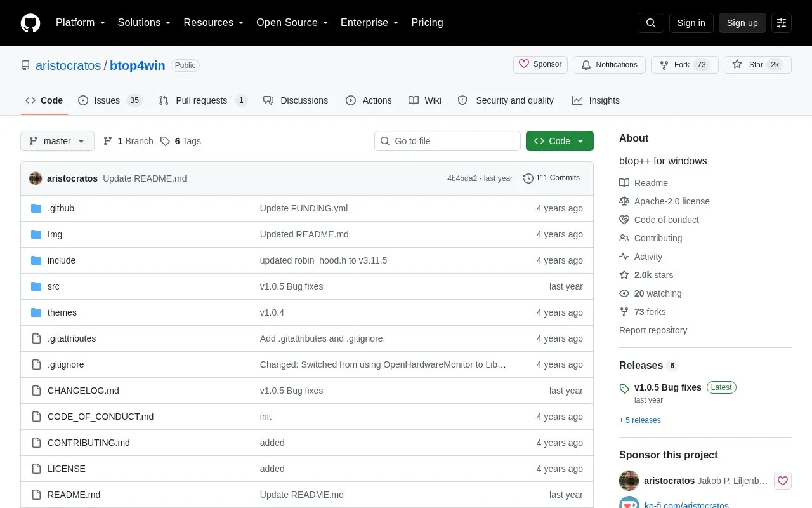This screenshot has width=812, height=508.
Task: Click the pulse icon next to Activity
Action: (624, 257)
